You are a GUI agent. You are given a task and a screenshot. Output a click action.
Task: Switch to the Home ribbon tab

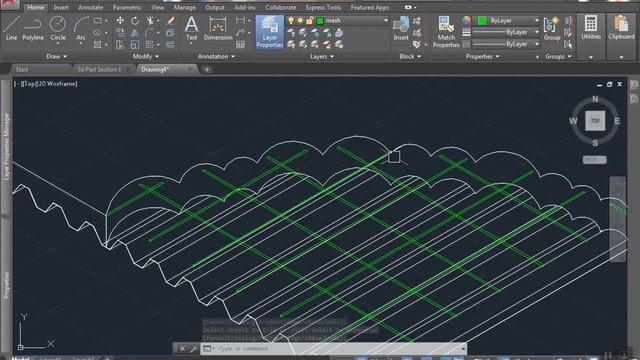point(36,7)
